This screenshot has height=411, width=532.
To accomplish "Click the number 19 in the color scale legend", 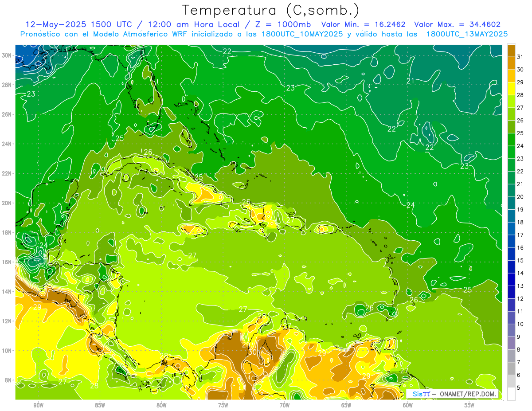I will [x=520, y=210].
